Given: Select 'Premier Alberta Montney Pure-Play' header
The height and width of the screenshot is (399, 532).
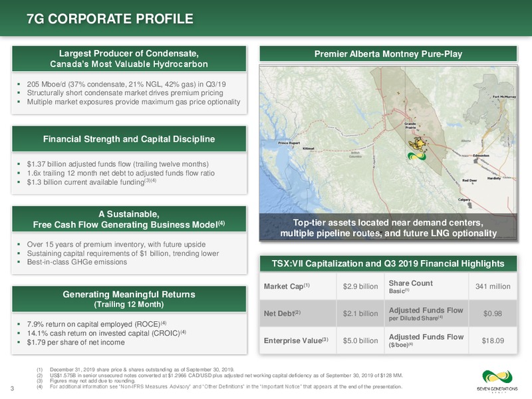Looking at the screenshot, I should point(388,54).
